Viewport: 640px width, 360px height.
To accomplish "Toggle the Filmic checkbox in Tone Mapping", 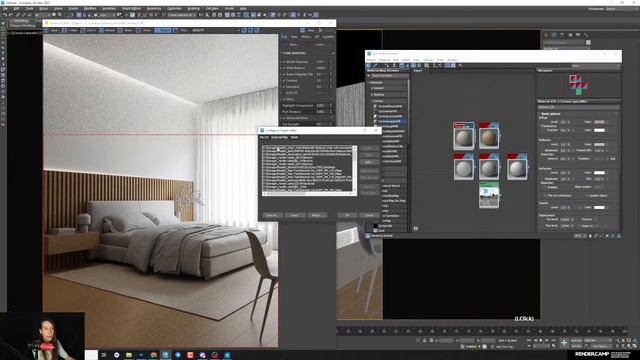I will coord(284,99).
